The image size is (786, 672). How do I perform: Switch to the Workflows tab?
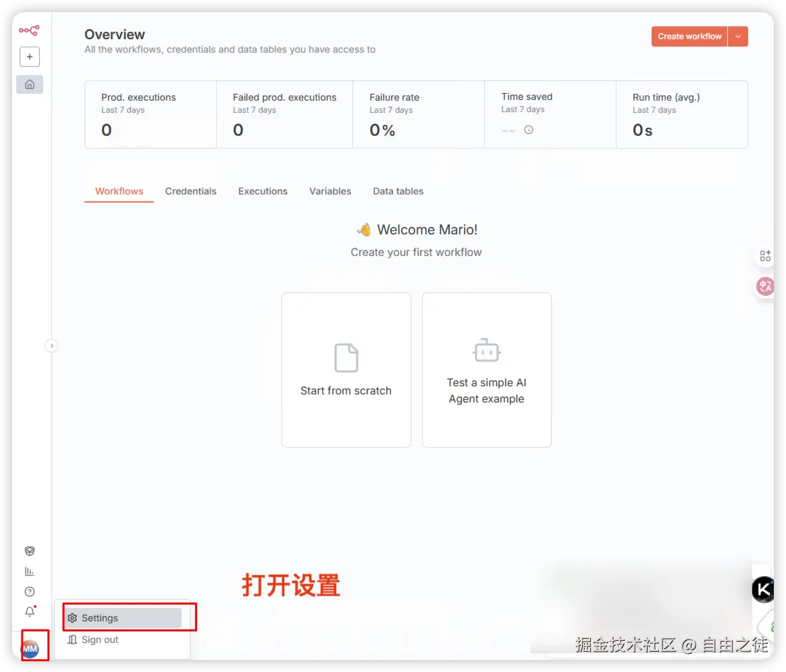click(120, 191)
